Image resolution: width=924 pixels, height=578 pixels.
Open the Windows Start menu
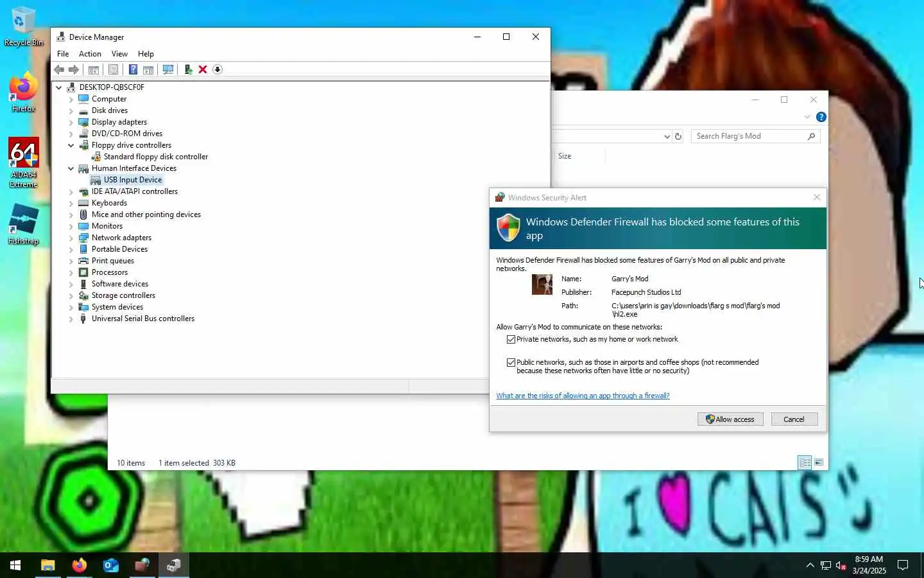pyautogui.click(x=15, y=565)
